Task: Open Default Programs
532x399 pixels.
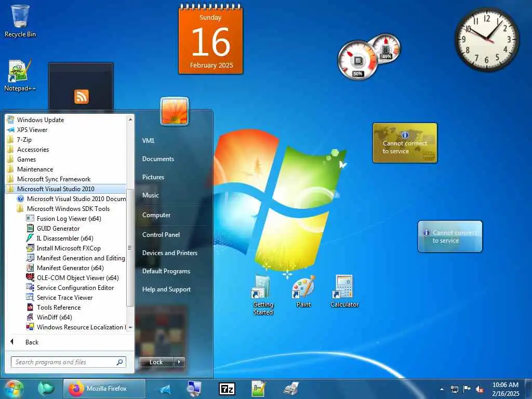Action: tap(166, 271)
